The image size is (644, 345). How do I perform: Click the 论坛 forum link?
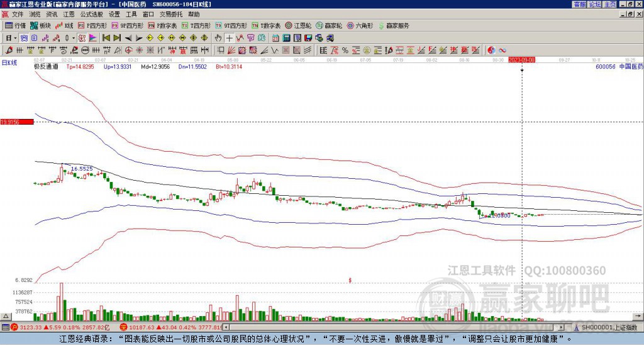tap(595, 4)
